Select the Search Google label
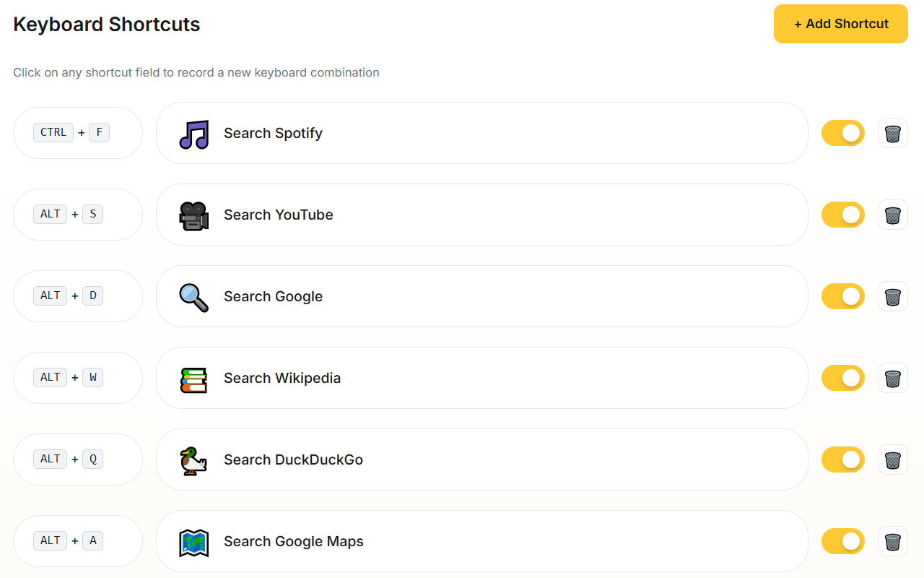924x578 pixels. tap(273, 296)
